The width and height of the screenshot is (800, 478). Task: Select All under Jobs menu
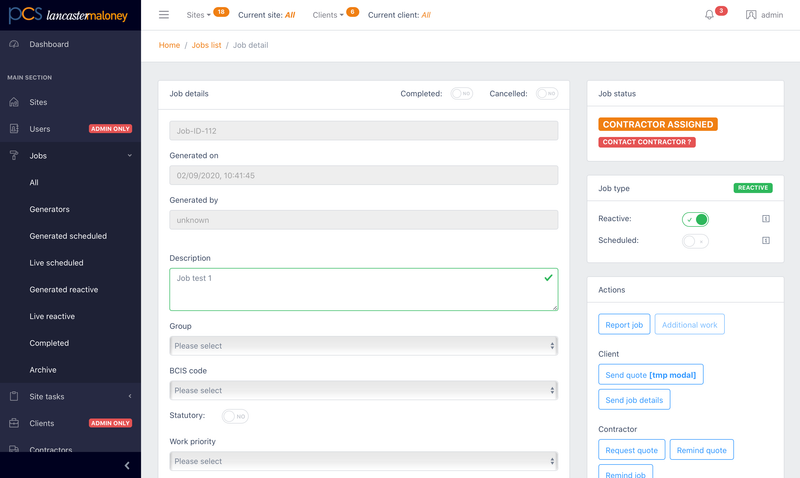pos(34,183)
